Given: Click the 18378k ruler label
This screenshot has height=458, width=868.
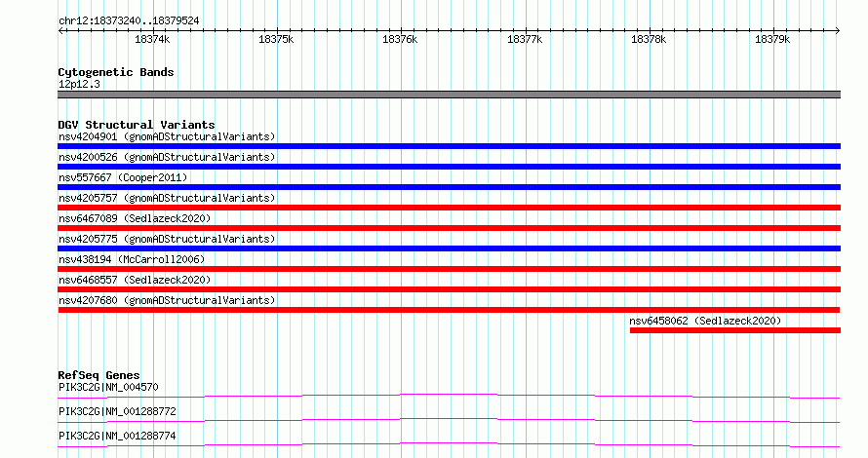Looking at the screenshot, I should tap(649, 39).
